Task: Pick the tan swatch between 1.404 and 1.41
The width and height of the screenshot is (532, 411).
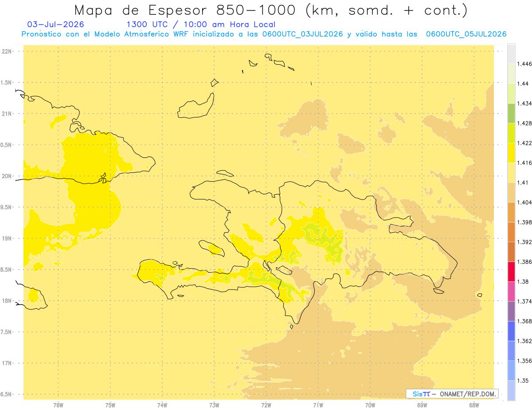Action: [511, 192]
